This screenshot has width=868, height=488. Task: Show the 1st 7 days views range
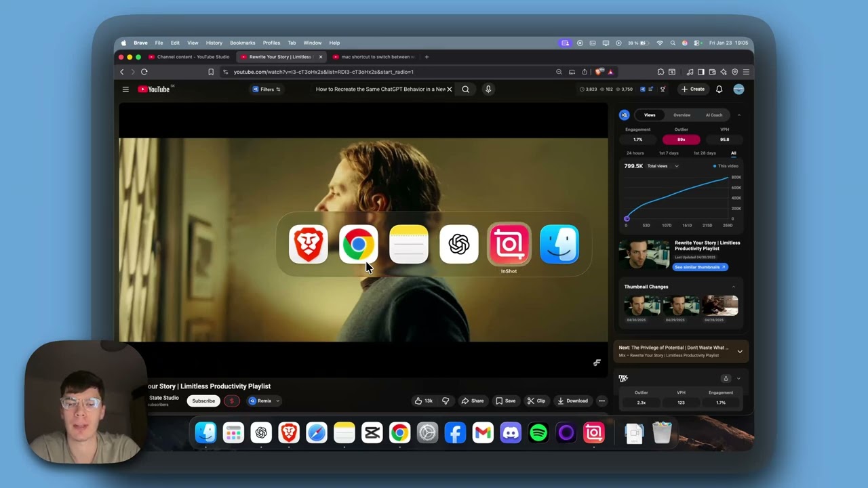point(669,153)
